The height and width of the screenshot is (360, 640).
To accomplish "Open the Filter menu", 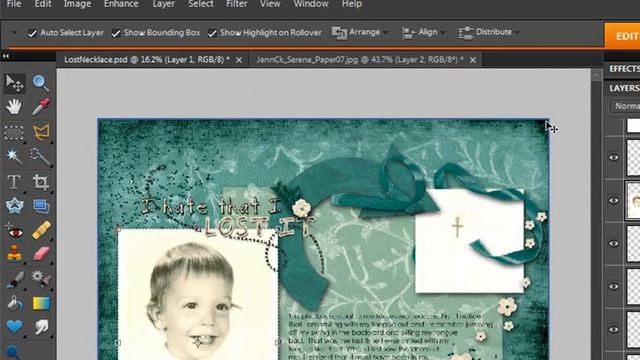I will point(237,4).
